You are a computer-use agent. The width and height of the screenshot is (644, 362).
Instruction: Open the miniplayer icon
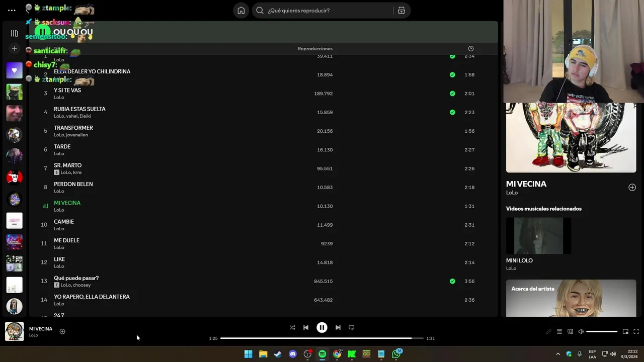(x=626, y=332)
